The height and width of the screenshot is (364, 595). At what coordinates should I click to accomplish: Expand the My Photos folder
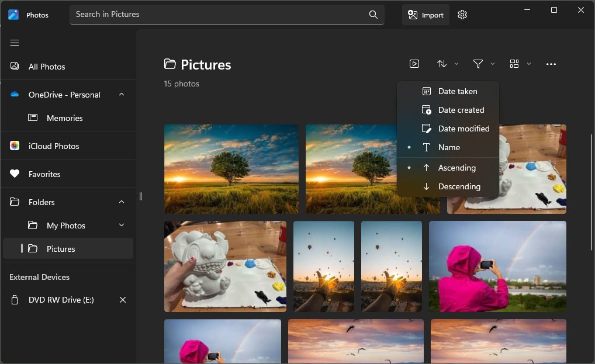(121, 225)
